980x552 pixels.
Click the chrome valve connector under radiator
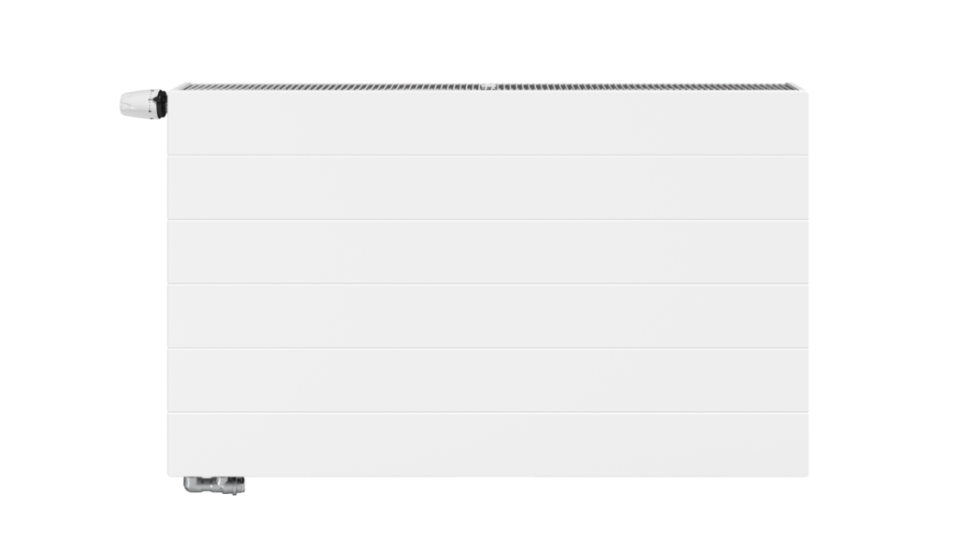[214, 485]
